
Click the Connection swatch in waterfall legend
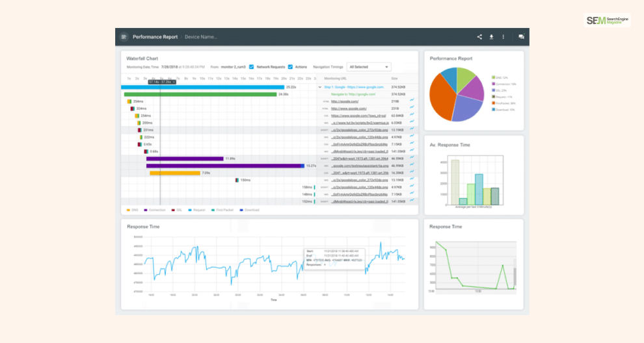tap(146, 210)
